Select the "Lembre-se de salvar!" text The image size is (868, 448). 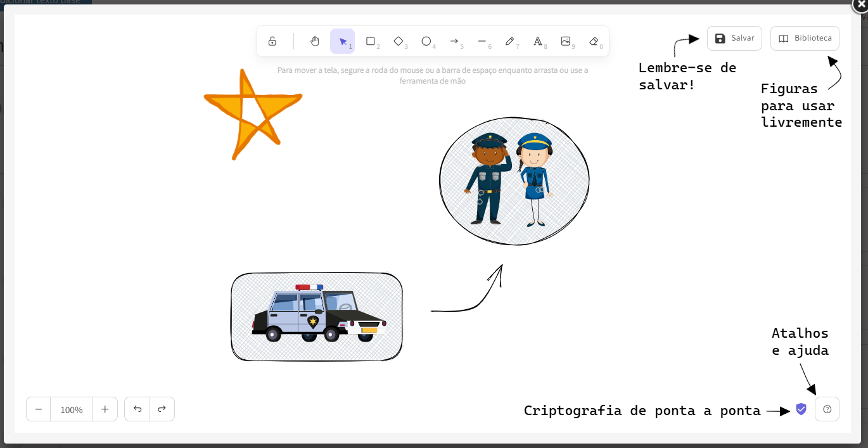[x=687, y=76]
